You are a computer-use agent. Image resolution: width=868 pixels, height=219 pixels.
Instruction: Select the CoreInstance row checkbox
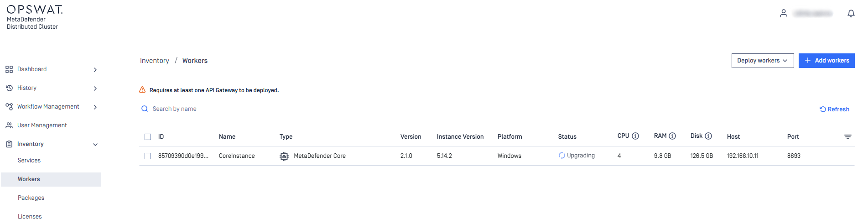pyautogui.click(x=148, y=156)
